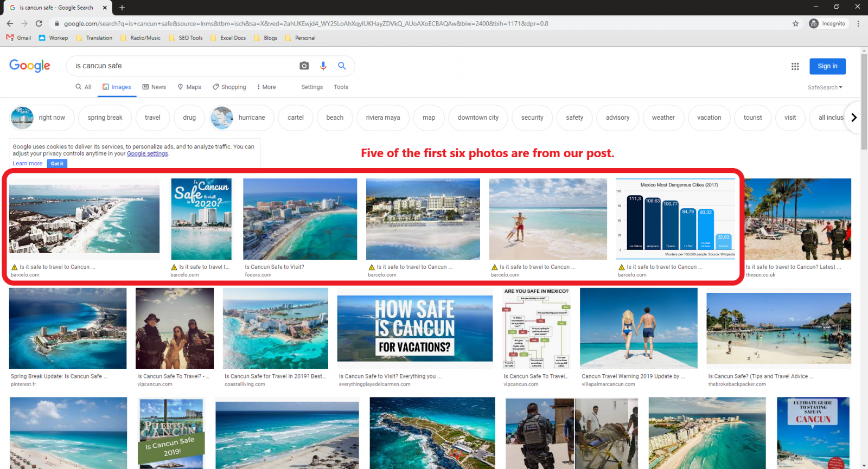
Task: Open the Translation bookmark folder
Action: click(x=94, y=38)
